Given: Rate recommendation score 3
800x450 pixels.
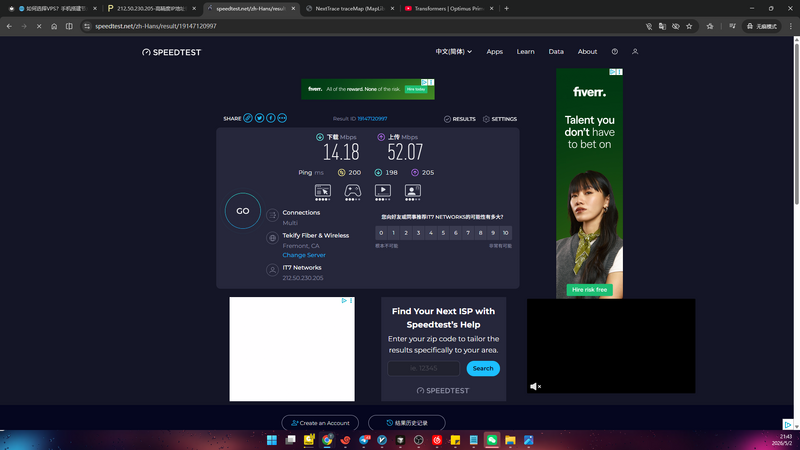Looking at the screenshot, I should [418, 233].
